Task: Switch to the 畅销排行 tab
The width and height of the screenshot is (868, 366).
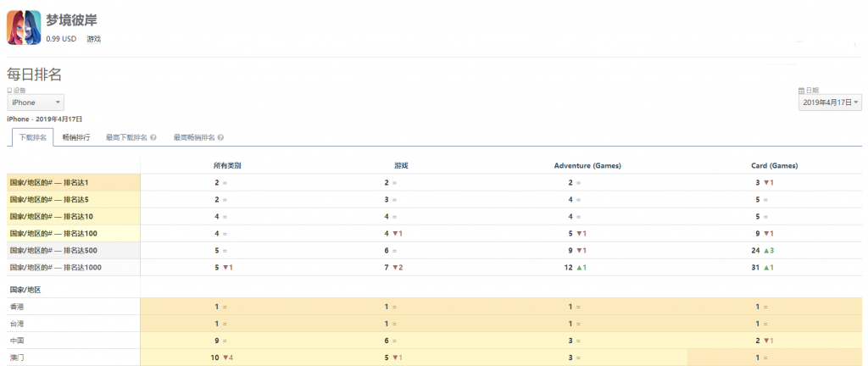Action: point(75,137)
